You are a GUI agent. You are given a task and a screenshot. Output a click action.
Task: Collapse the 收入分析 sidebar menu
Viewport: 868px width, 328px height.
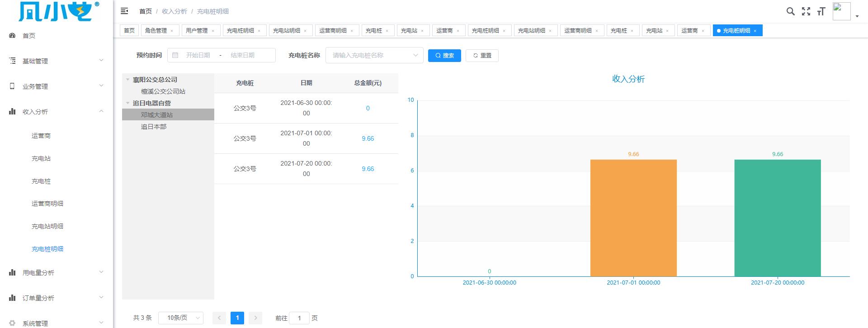pyautogui.click(x=56, y=112)
